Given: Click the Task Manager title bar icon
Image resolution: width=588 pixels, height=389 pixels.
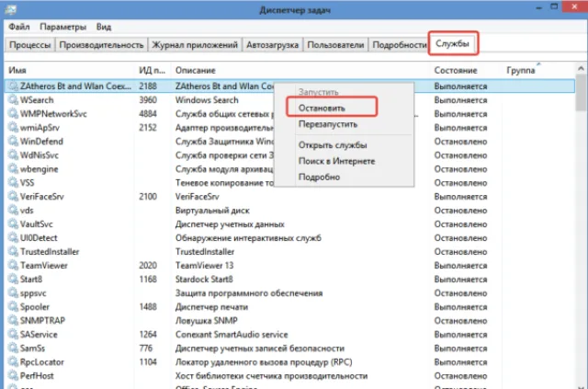Looking at the screenshot, I should click(x=10, y=9).
